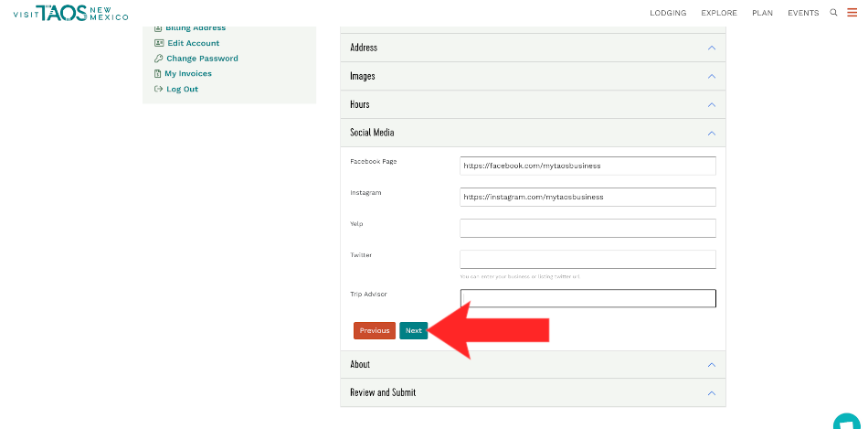
Task: Open the red hamburger menu
Action: click(852, 13)
